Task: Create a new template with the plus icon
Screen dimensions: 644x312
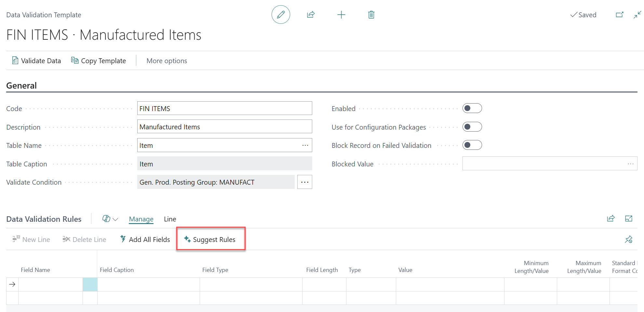Action: [x=341, y=15]
